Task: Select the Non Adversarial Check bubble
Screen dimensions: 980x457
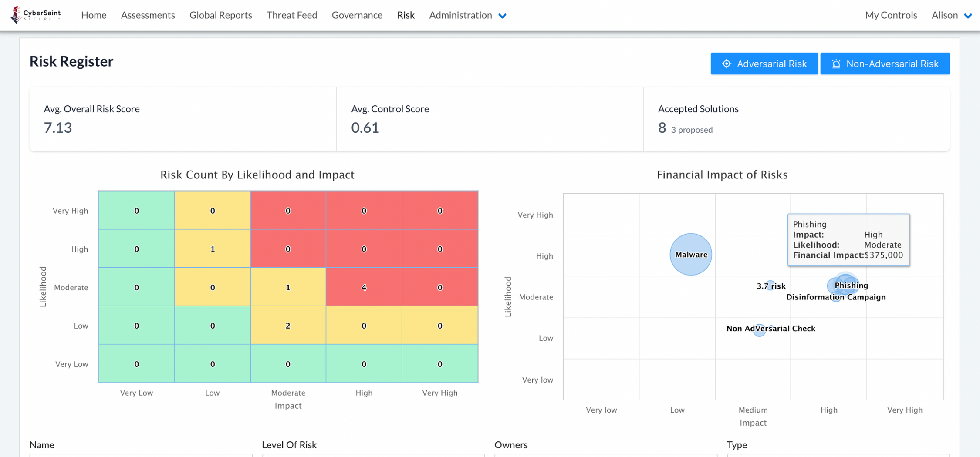Action: coord(759,329)
